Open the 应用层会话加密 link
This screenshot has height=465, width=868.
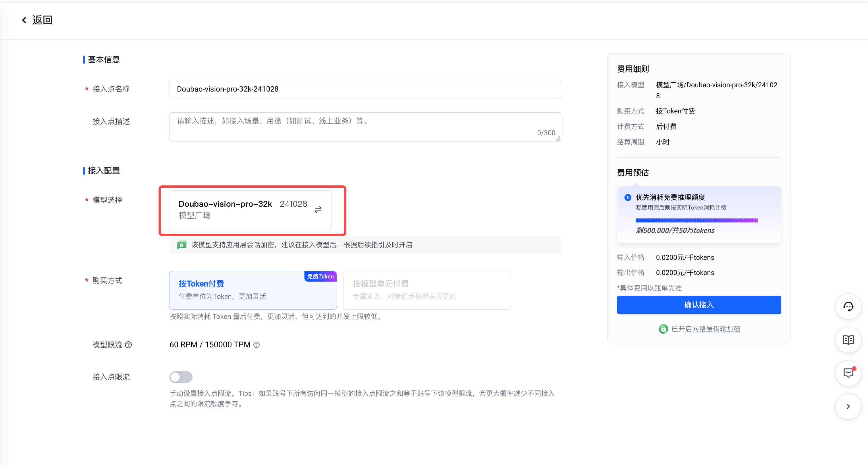[x=250, y=245]
